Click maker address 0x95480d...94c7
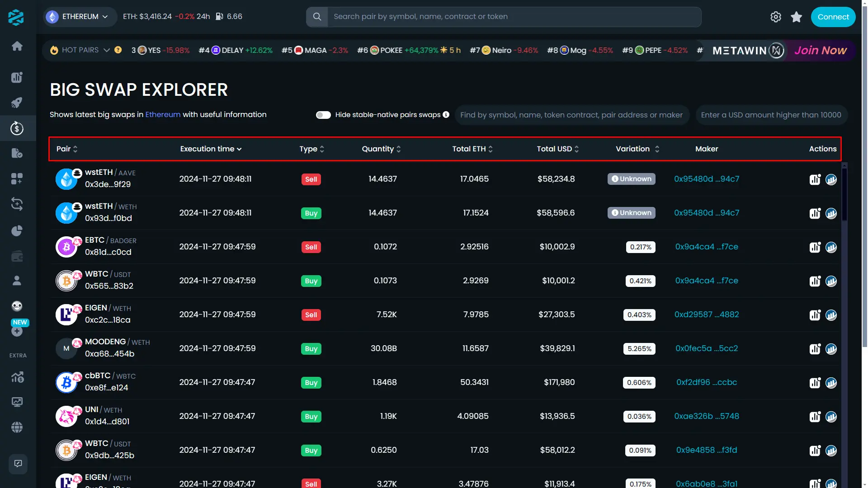Image resolution: width=868 pixels, height=488 pixels. coord(707,179)
